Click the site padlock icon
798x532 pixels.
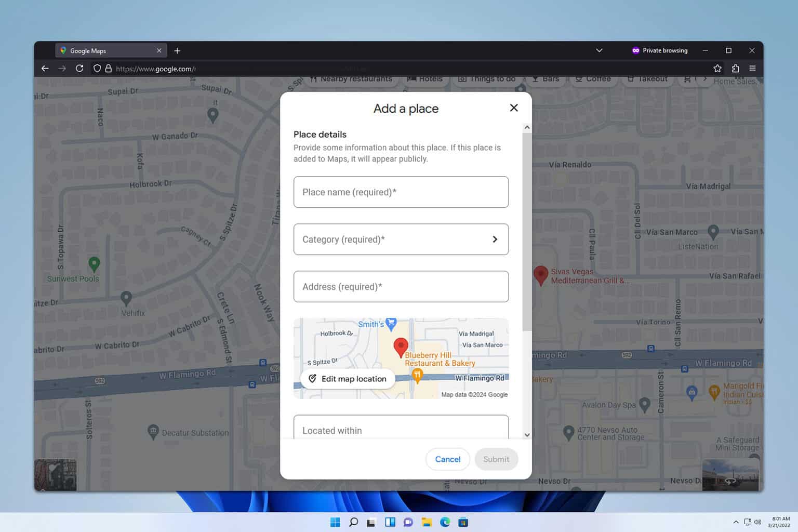pos(109,69)
